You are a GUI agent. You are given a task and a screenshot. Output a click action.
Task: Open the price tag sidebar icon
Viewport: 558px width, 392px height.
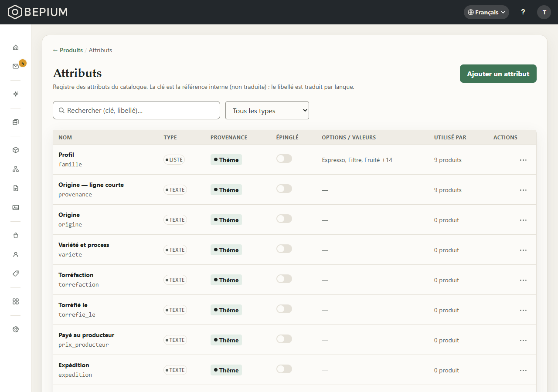(x=16, y=274)
